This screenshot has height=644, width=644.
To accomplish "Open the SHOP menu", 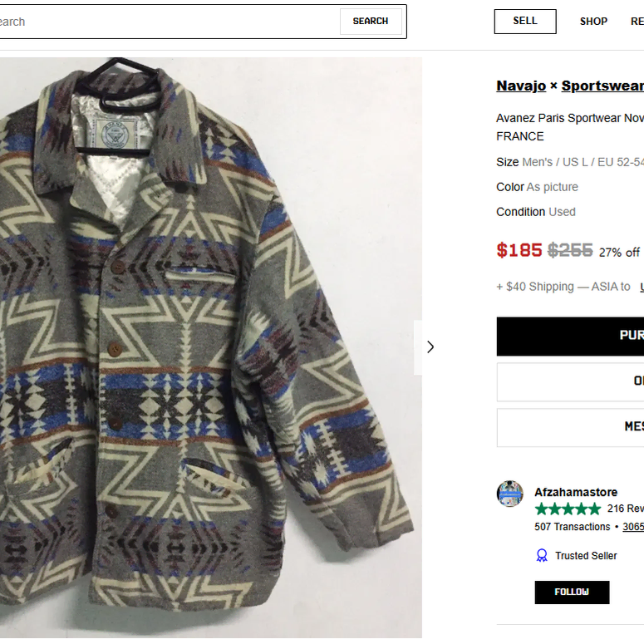I will [593, 22].
